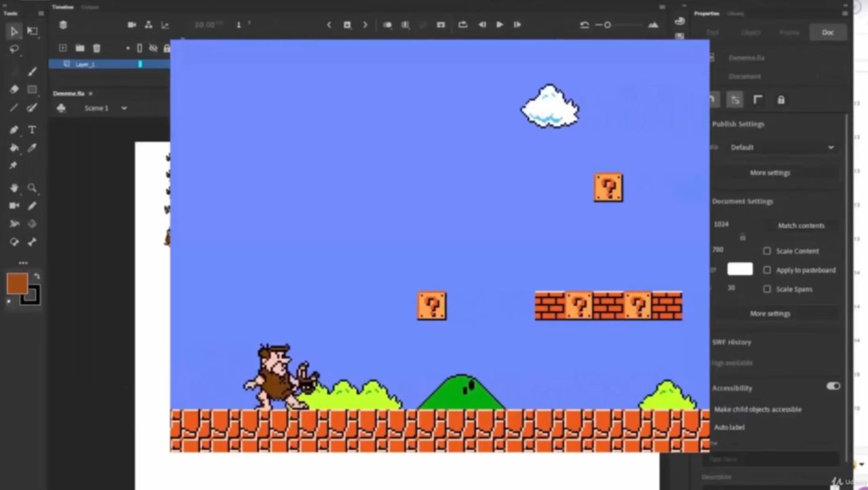Select the Paint Bucket tool
The image size is (868, 490).
pyautogui.click(x=14, y=148)
